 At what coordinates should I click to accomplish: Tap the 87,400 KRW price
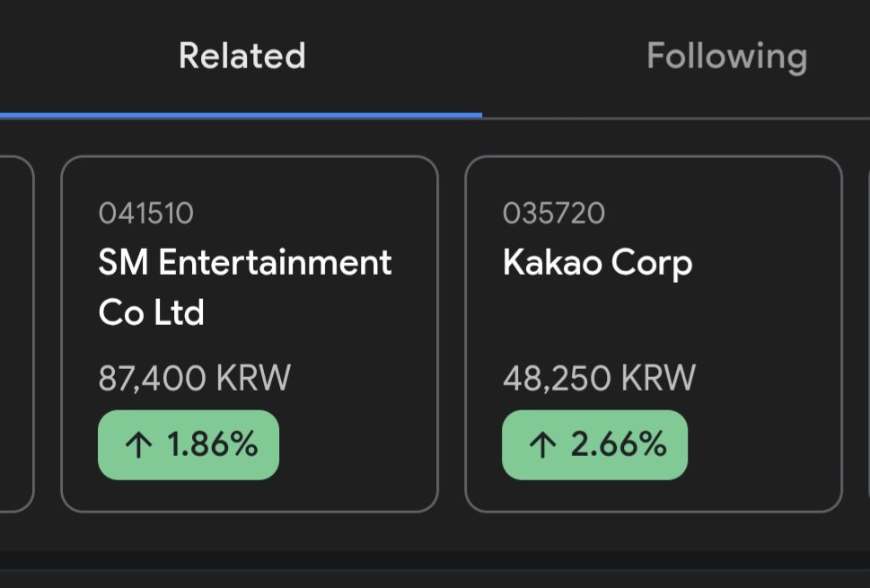click(195, 378)
